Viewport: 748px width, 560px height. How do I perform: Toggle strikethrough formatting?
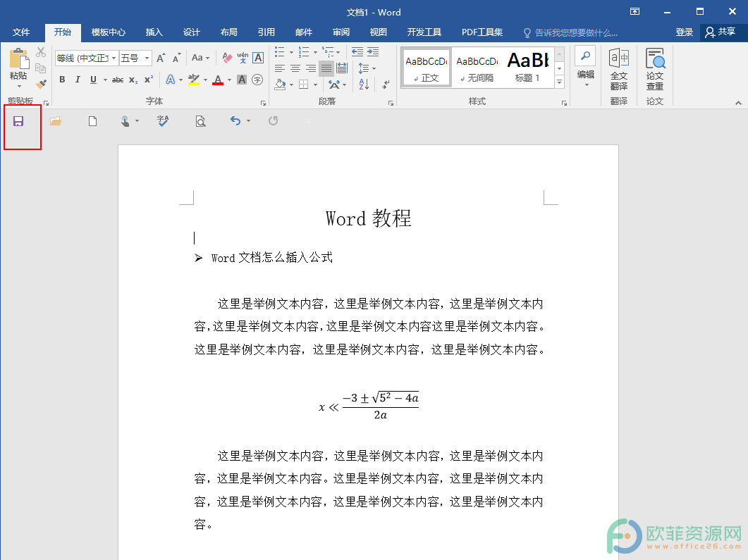point(118,80)
